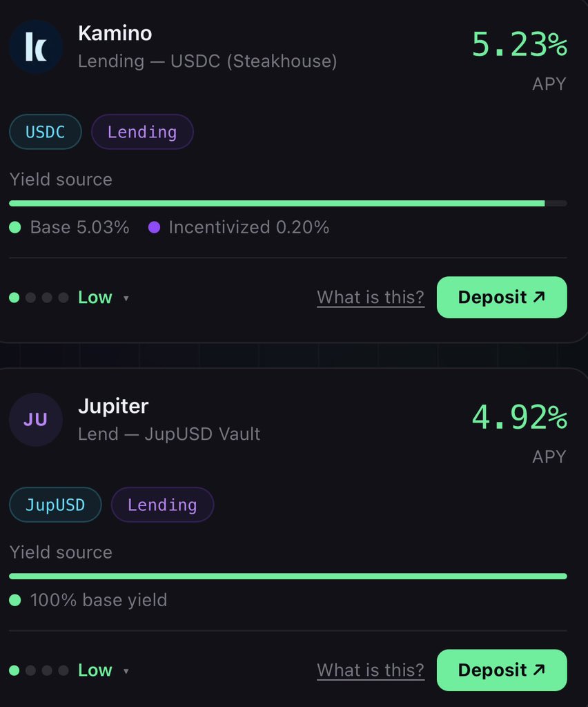588x707 pixels.
Task: Select the JupUSD tag
Action: tap(55, 505)
